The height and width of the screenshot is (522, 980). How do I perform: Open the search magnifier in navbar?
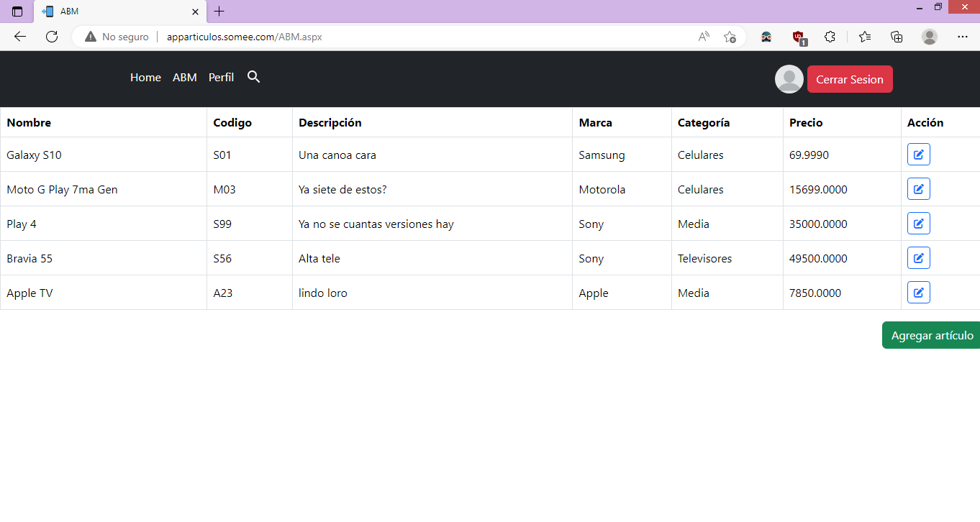253,77
